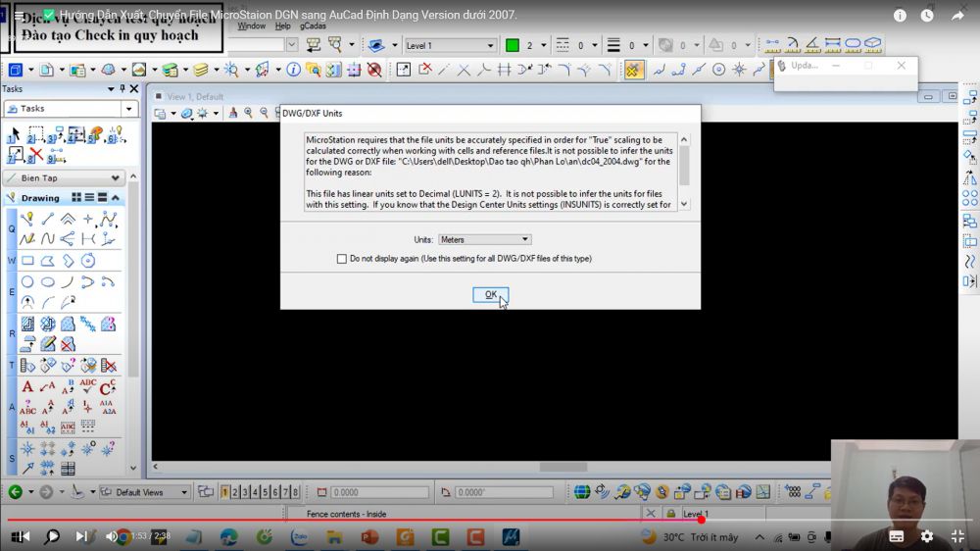Select the red X Delete Element tool
The height and width of the screenshot is (551, 980).
35,155
